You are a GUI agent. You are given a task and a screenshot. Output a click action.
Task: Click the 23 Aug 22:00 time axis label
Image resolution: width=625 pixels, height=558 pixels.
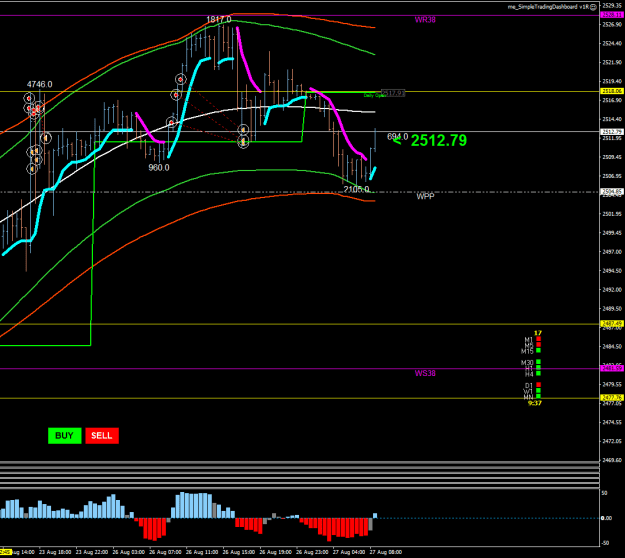92,552
